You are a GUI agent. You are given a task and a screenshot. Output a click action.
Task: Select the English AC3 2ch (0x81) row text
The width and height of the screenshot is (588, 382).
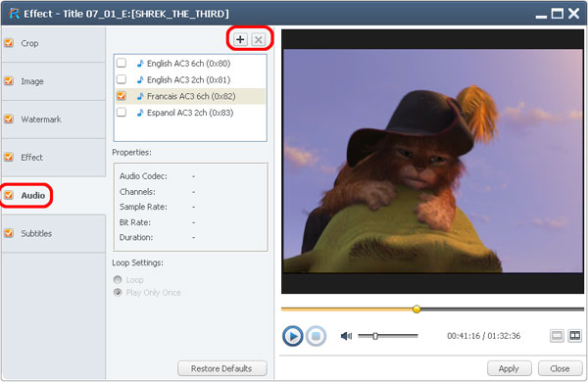[x=188, y=80]
